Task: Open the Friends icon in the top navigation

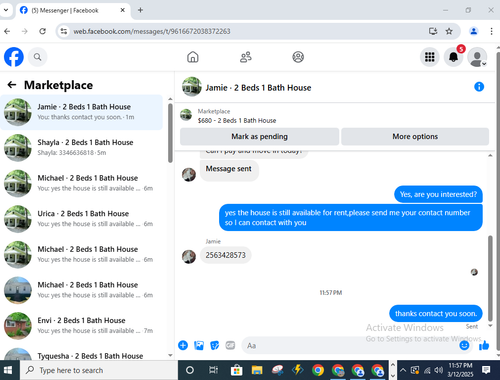Action: point(246,57)
